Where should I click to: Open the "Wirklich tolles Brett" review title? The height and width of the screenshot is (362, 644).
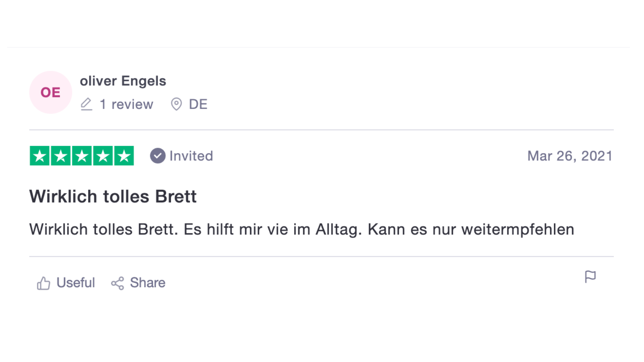point(113,197)
